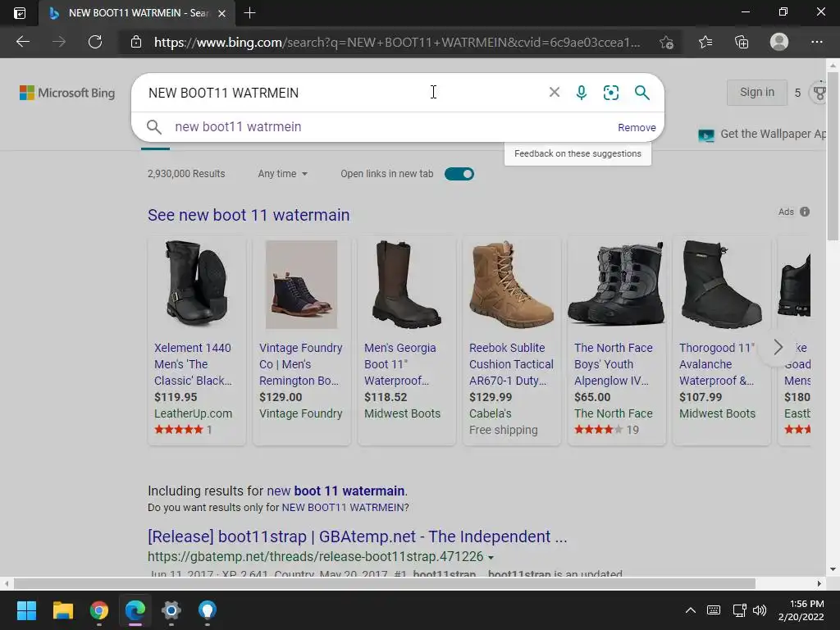Viewport: 840px width, 630px height.
Task: Open the Collections icon in toolbar
Action: 742,42
